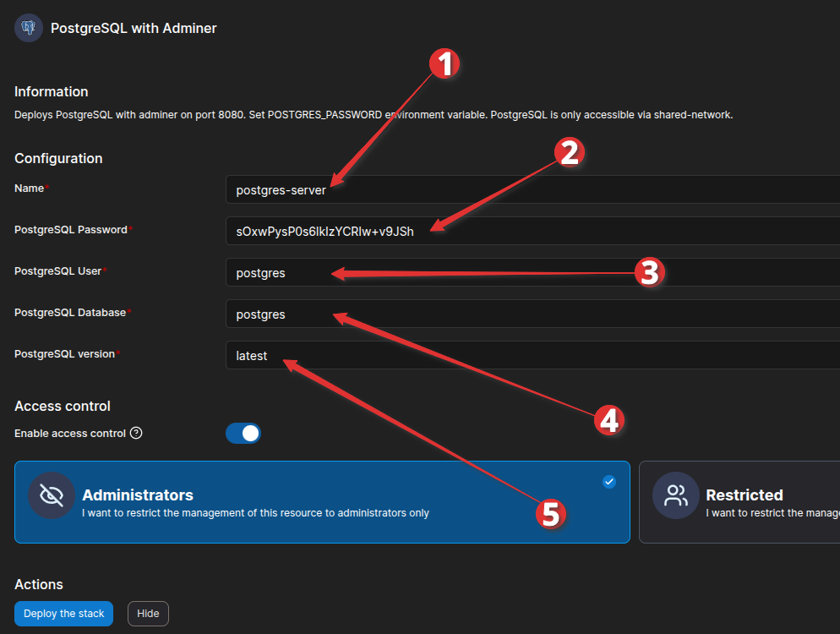
Task: Focus the PostgreSQL Password input field
Action: 532,231
